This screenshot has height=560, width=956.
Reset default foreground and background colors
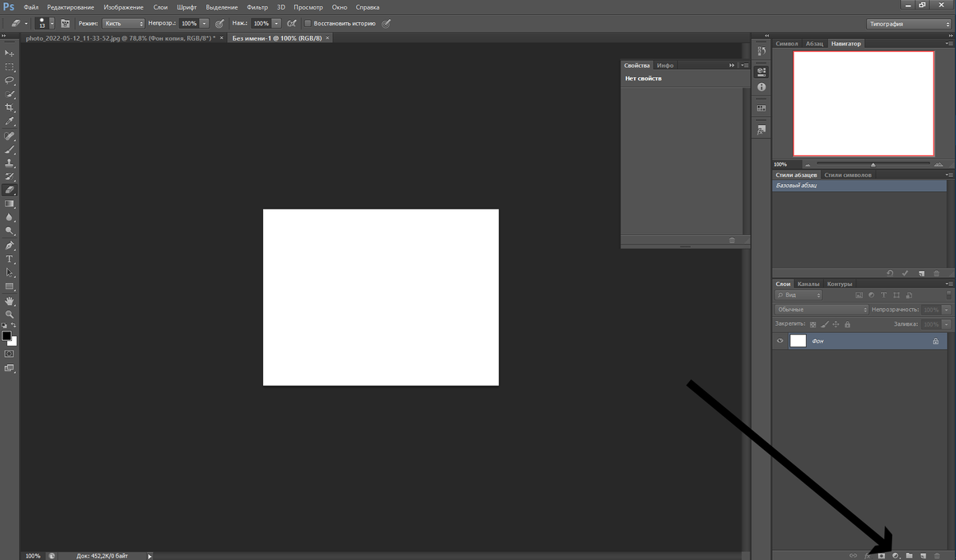click(x=5, y=326)
